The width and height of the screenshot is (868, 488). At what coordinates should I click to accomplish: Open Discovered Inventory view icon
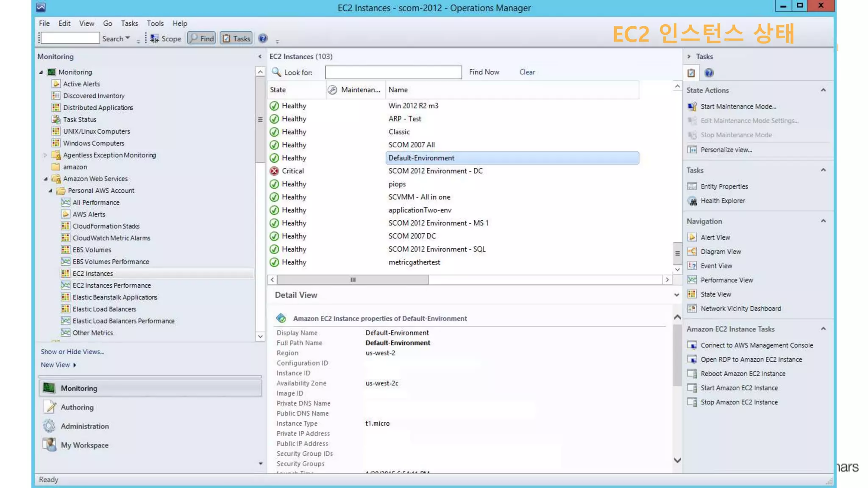[56, 96]
